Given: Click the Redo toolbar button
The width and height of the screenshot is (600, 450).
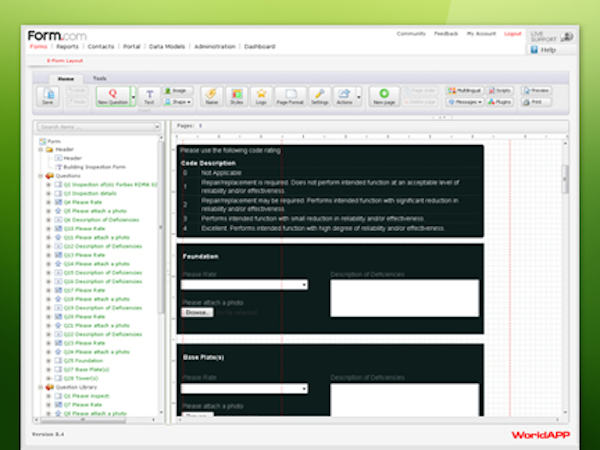Looking at the screenshot, I should [x=77, y=102].
